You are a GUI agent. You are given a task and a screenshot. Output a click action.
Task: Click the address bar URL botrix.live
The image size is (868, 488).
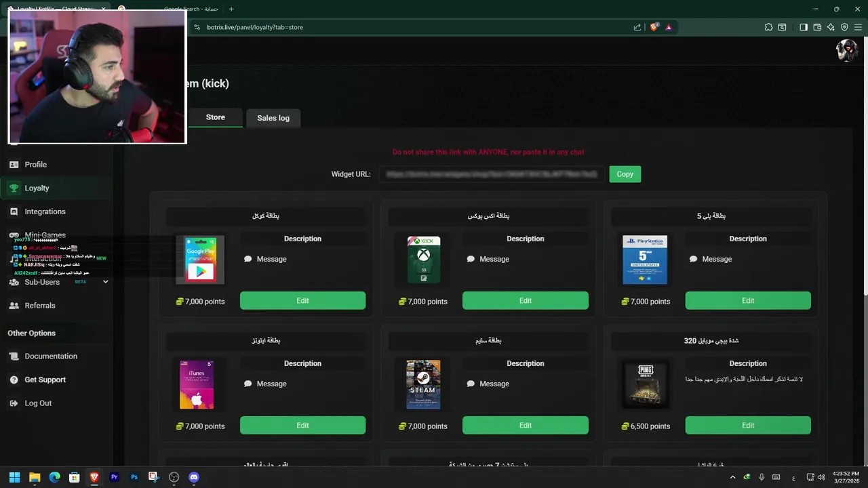pyautogui.click(x=255, y=27)
